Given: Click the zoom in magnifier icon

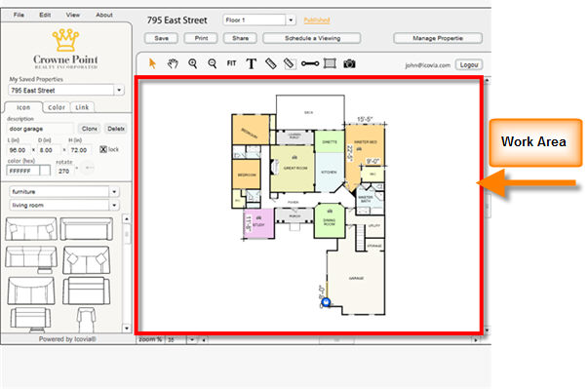Looking at the screenshot, I should pos(193,63).
